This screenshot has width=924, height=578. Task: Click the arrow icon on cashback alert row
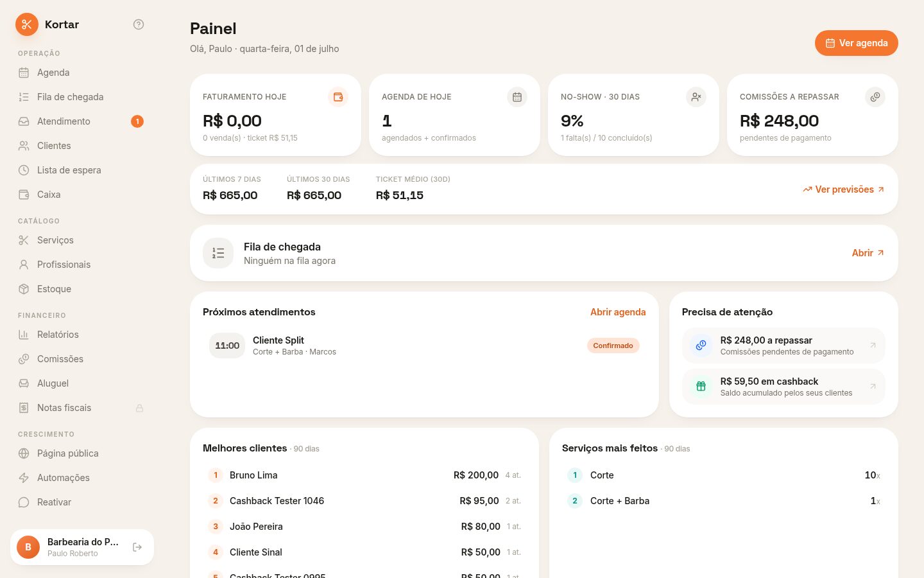click(873, 387)
